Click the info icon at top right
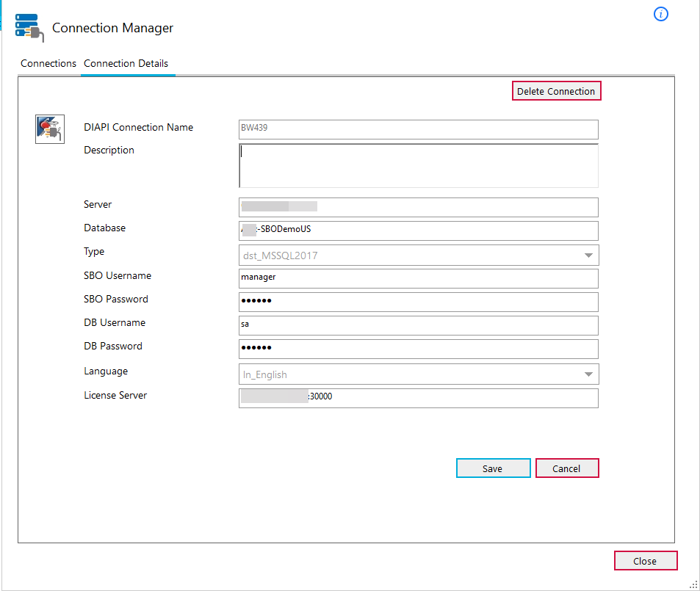The image size is (700, 591). click(x=661, y=14)
